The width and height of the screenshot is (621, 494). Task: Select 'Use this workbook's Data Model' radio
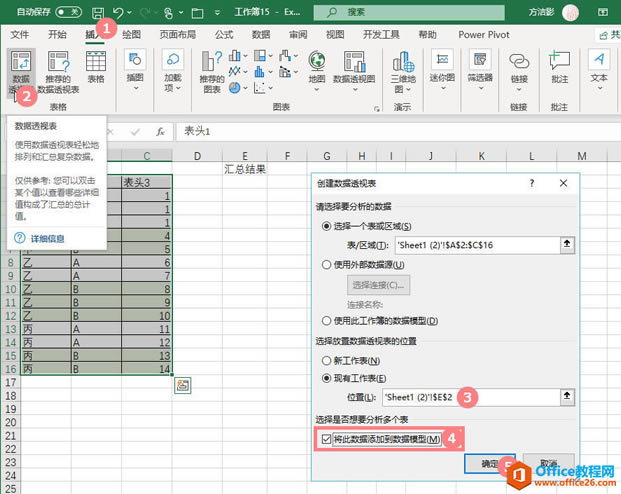[x=326, y=321]
